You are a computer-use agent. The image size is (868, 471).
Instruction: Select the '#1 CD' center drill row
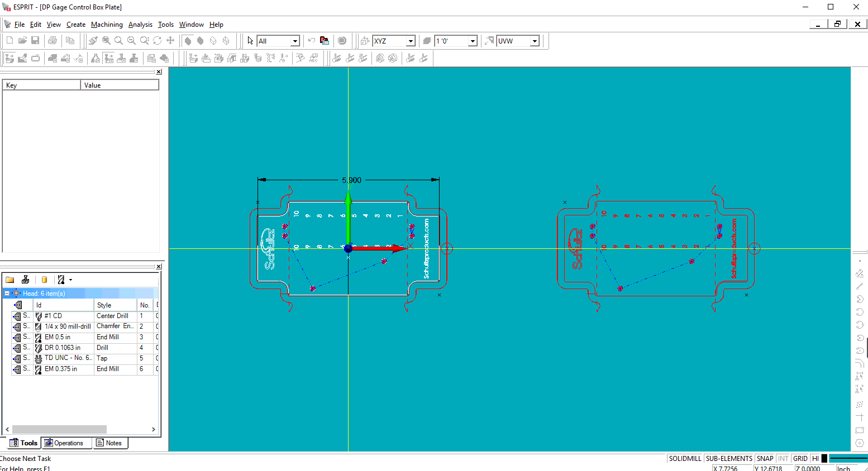click(85, 316)
